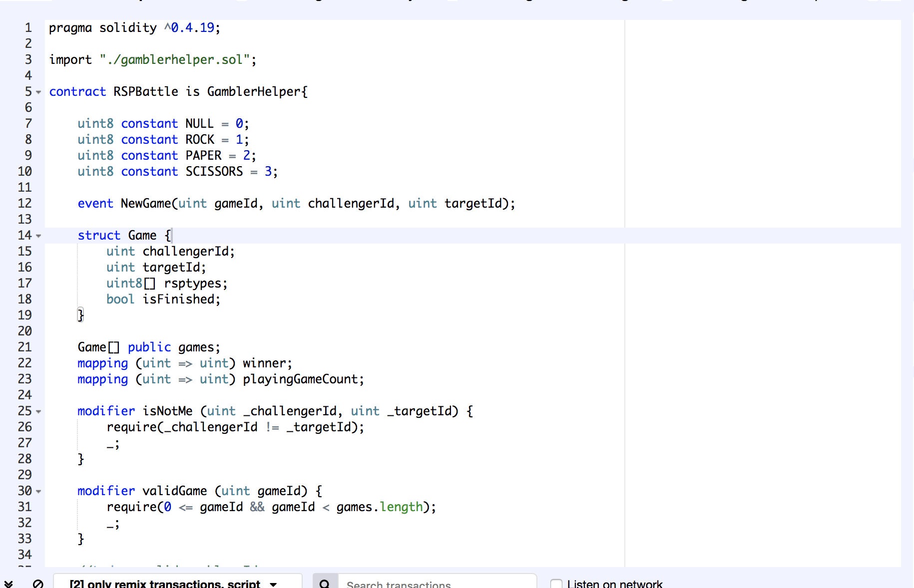
Task: Click the modifier name 'isNotMe' on line 25
Action: point(167,411)
